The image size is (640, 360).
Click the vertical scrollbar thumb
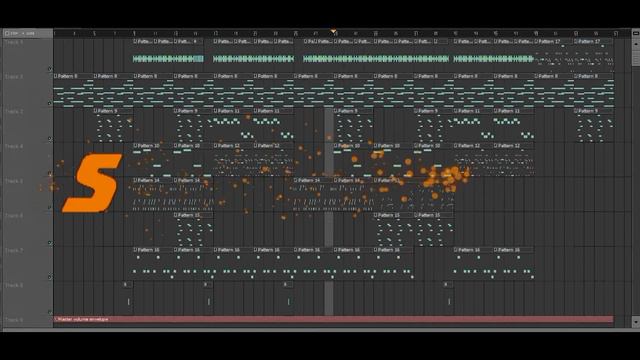[x=636, y=57]
